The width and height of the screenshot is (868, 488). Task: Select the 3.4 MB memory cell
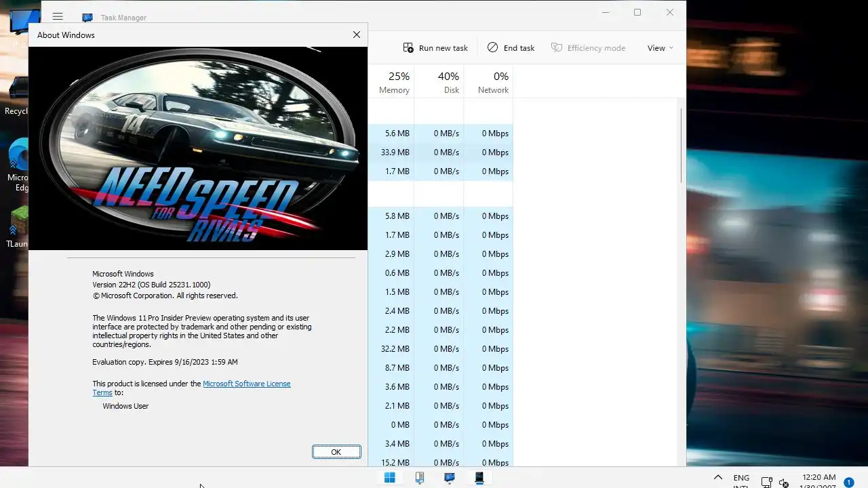391,444
